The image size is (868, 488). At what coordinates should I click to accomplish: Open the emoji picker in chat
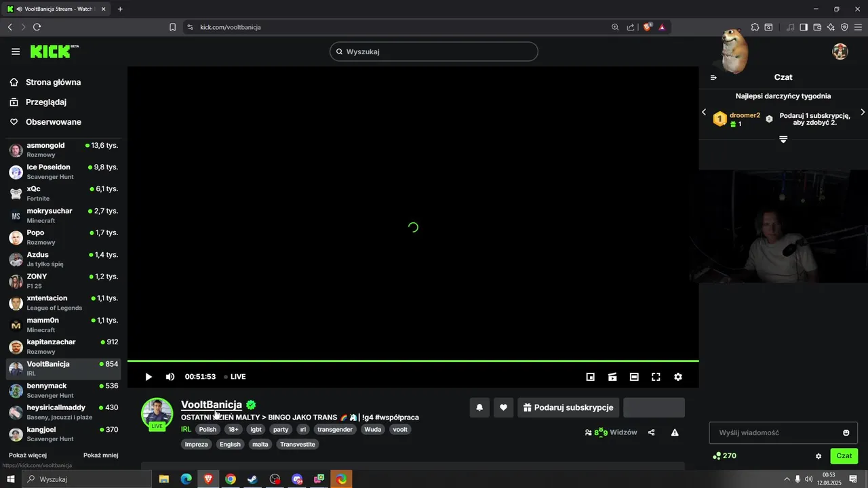tap(846, 432)
